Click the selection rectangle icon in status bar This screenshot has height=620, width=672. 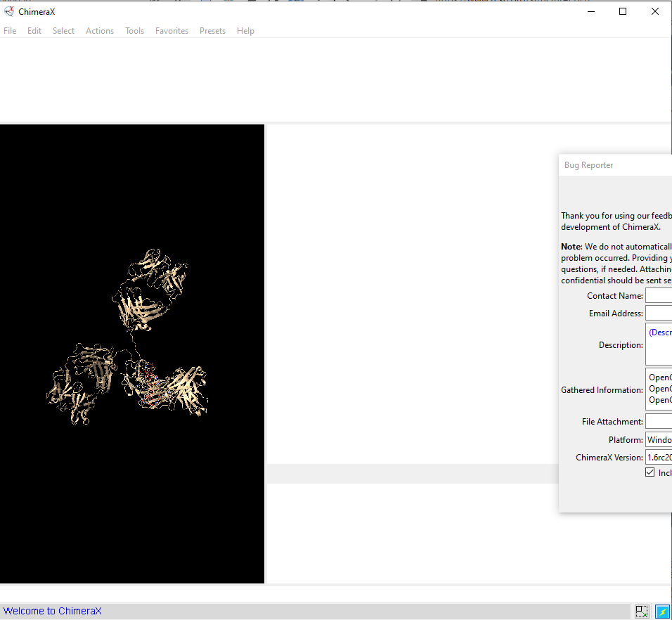tap(641, 611)
